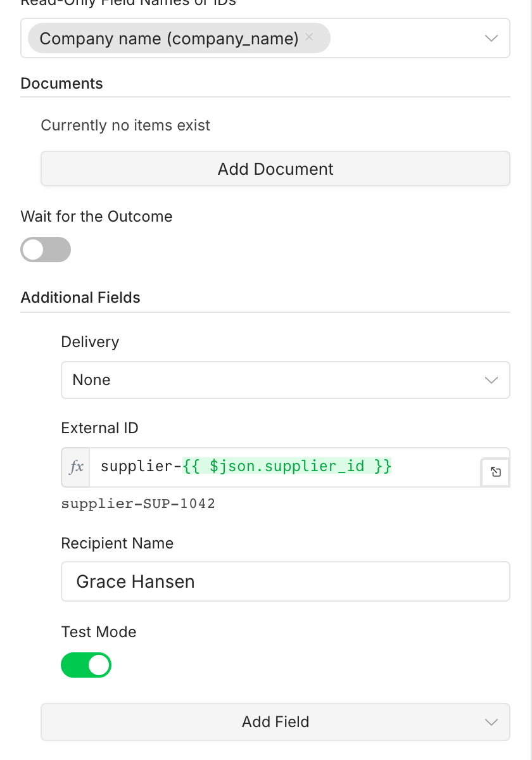Click the Add Document button
Image resolution: width=532 pixels, height=760 pixels.
click(x=275, y=169)
